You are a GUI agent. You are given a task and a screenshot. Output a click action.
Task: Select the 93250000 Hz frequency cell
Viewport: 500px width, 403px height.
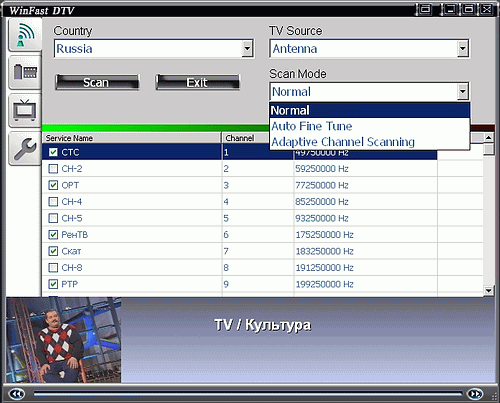point(366,218)
